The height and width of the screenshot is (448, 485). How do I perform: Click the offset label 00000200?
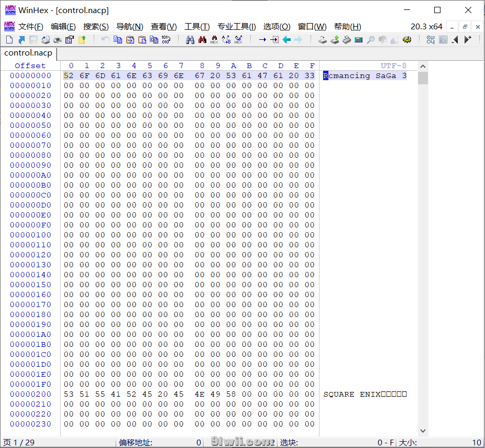[x=30, y=394]
